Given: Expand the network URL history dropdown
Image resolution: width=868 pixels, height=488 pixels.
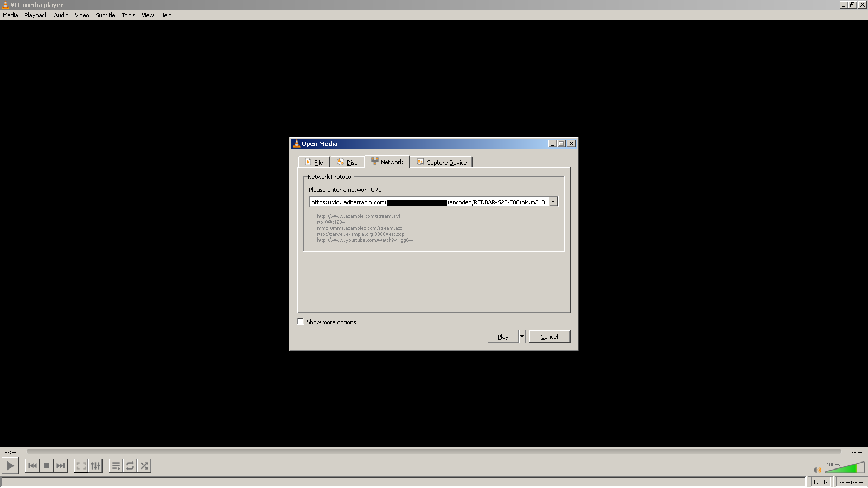Looking at the screenshot, I should [553, 202].
